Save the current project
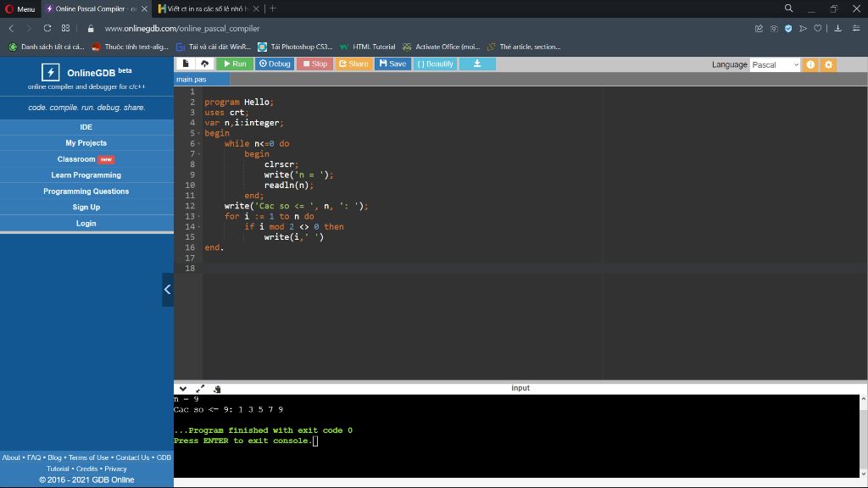This screenshot has height=488, width=868. pyautogui.click(x=393, y=64)
